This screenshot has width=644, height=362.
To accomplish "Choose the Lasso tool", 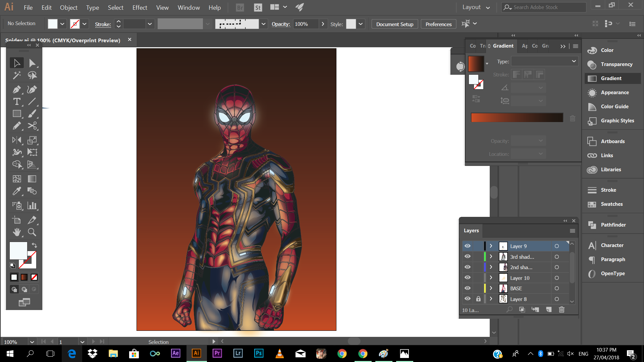I will pyautogui.click(x=32, y=75).
